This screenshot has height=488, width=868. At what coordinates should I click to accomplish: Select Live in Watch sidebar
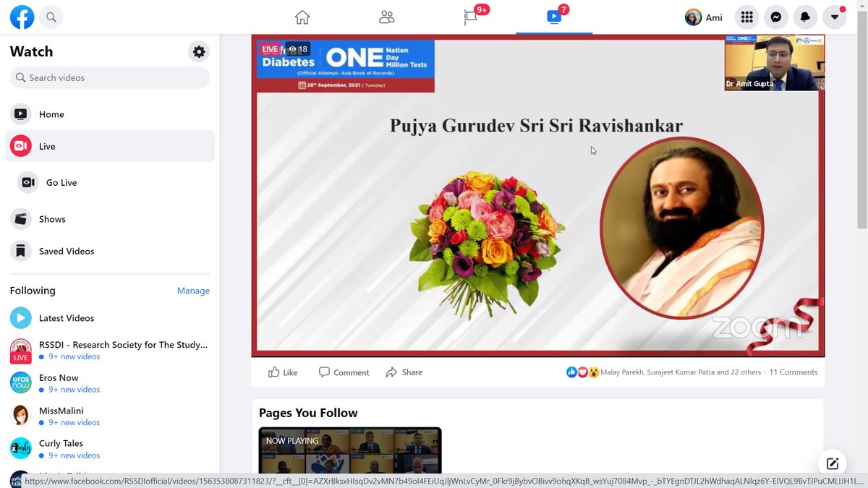click(110, 146)
